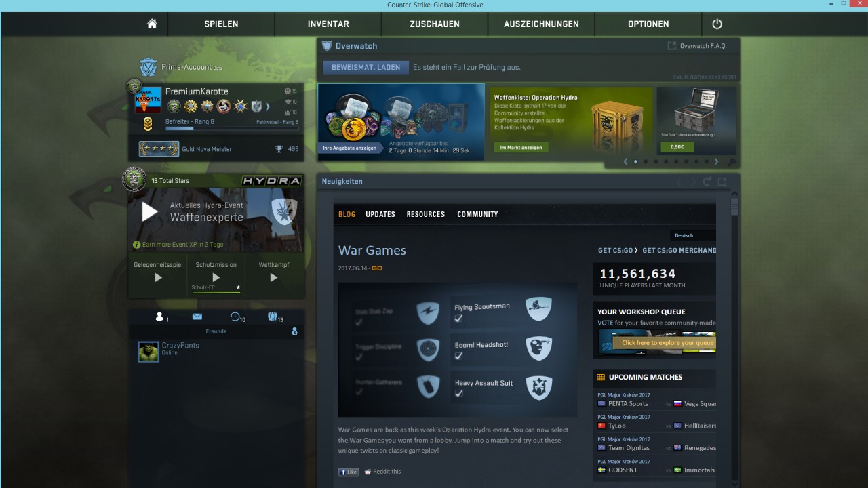
Task: Go to previous store carousel page
Action: click(x=625, y=161)
